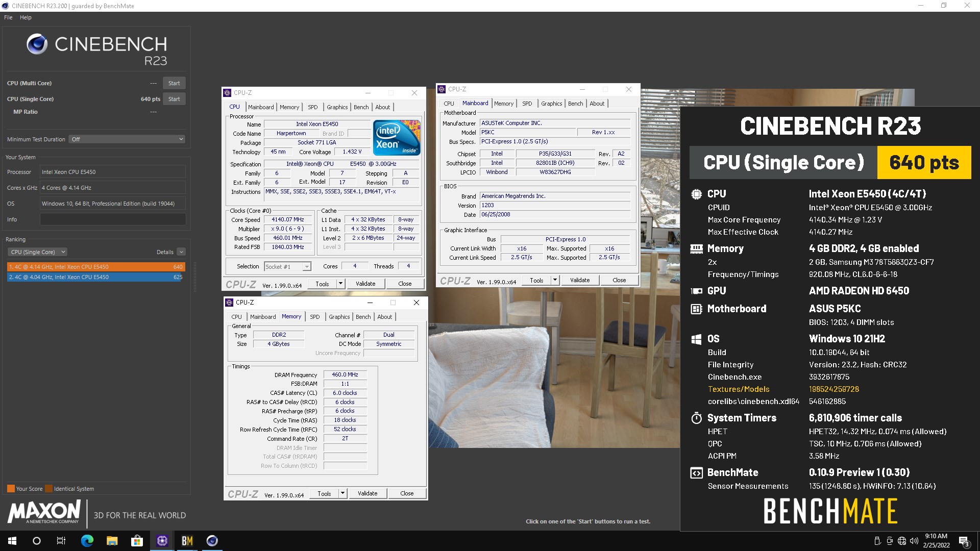Click the BenchMate version code icon
Screen dimensions: 980x551
pos(696,473)
